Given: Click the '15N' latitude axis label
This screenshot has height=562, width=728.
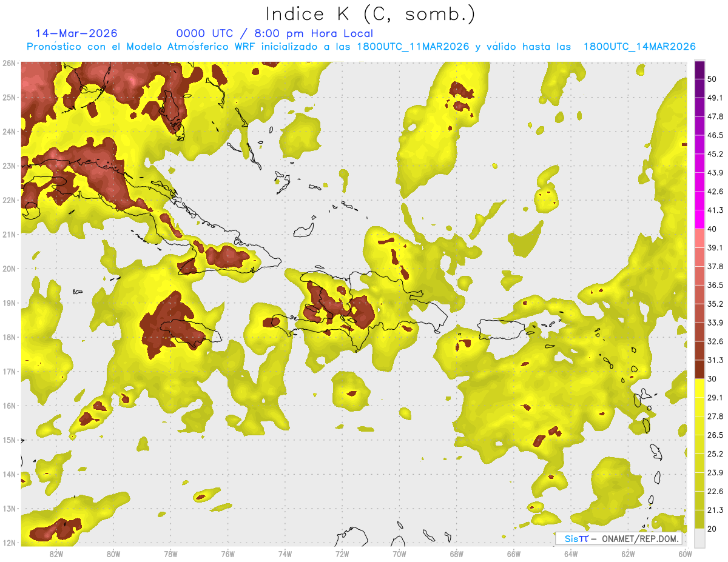Looking at the screenshot, I should (9, 440).
